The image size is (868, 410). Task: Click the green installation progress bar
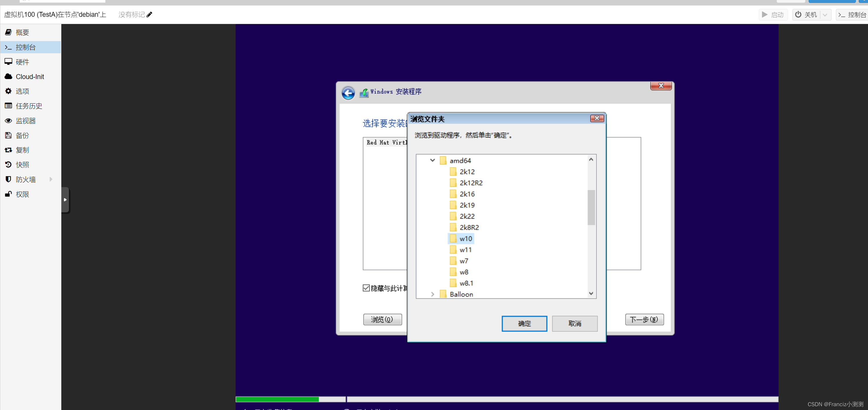(x=277, y=399)
